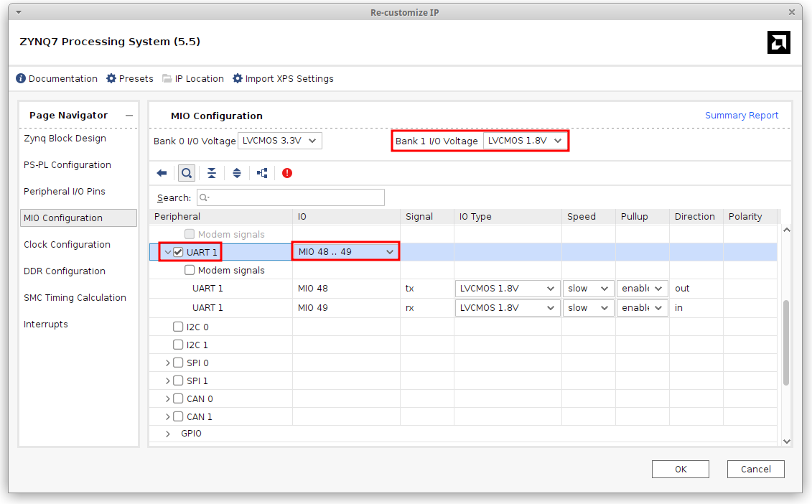Viewport: 812px width, 504px height.
Task: Open Bank 1 I/O Voltage dropdown
Action: (x=525, y=141)
